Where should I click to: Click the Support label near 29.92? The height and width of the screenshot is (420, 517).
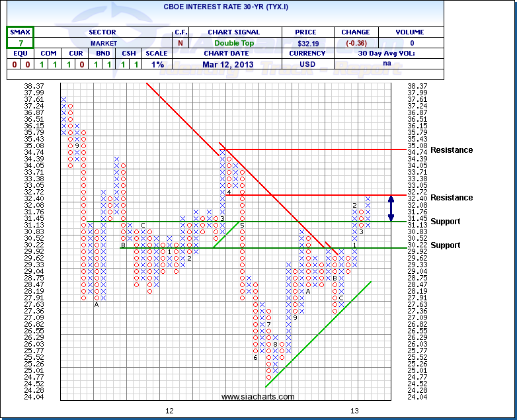click(445, 245)
